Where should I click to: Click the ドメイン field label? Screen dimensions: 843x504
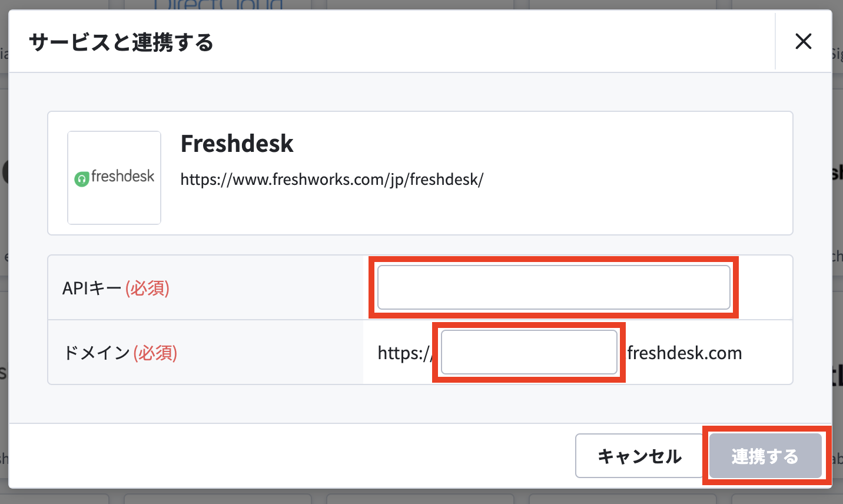click(x=97, y=353)
